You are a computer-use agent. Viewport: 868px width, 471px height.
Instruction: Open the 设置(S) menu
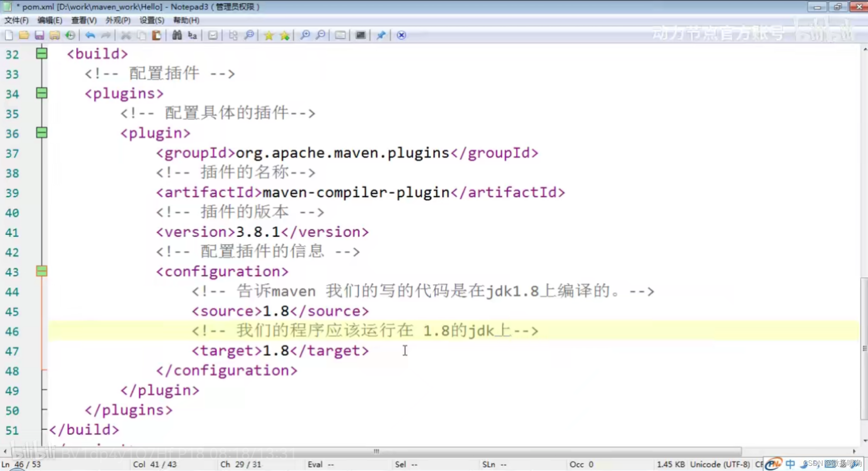point(152,20)
